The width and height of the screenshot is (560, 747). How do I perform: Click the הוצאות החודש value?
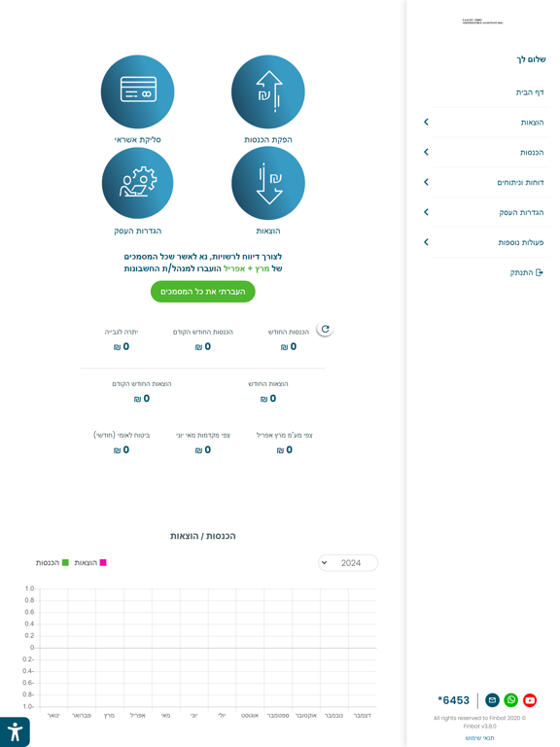point(268,399)
